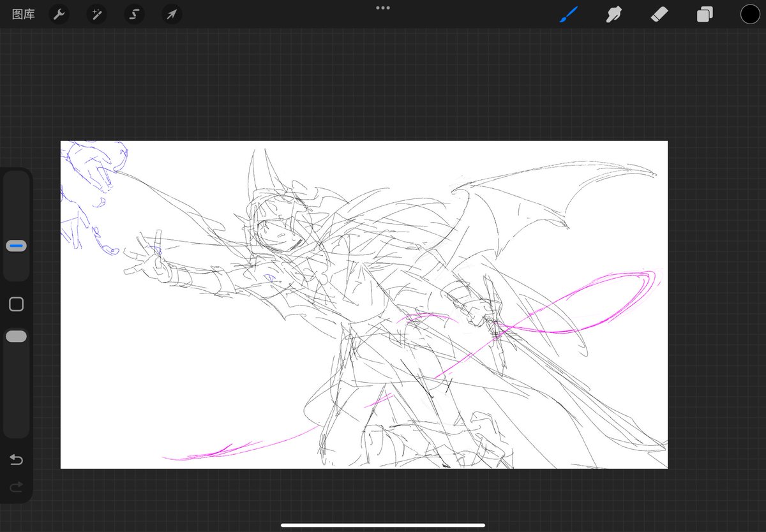Open the Actions wrench menu
This screenshot has width=766, height=532.
(x=59, y=14)
